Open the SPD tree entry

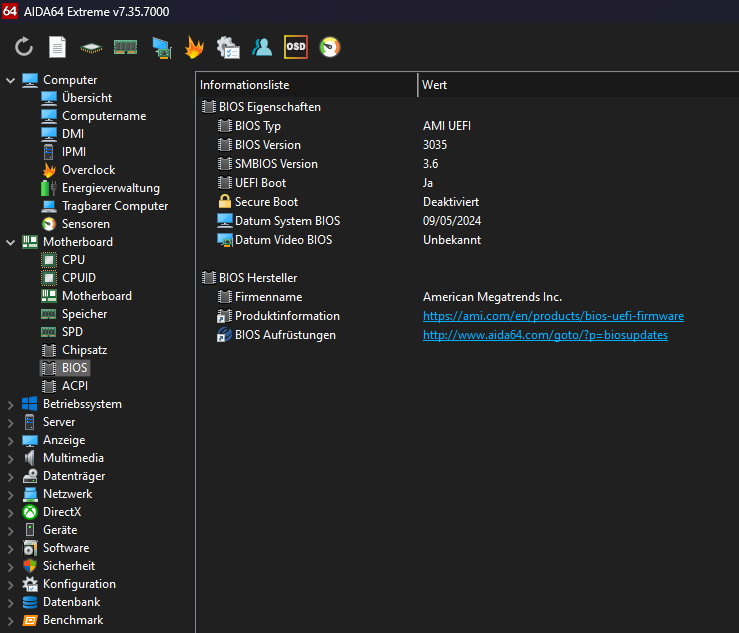(x=72, y=332)
